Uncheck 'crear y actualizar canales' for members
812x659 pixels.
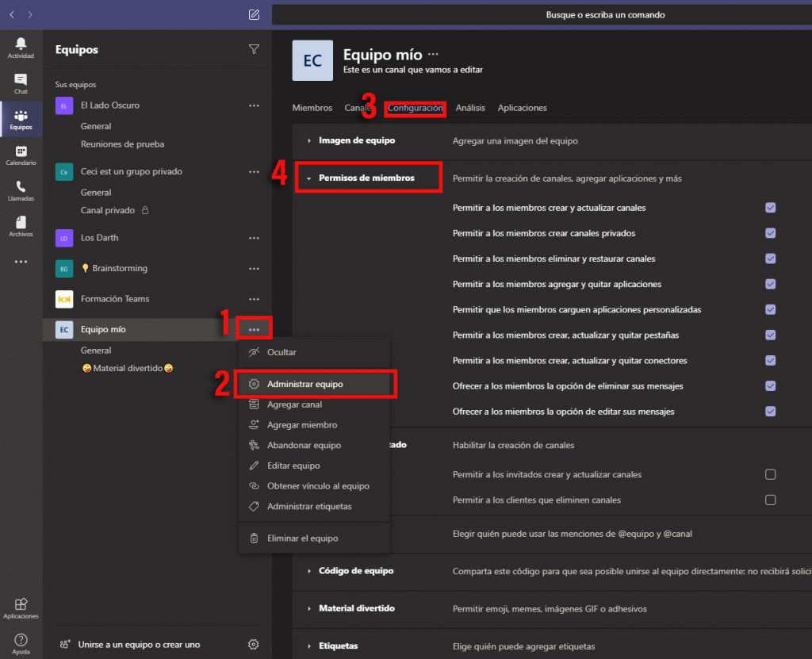(770, 208)
